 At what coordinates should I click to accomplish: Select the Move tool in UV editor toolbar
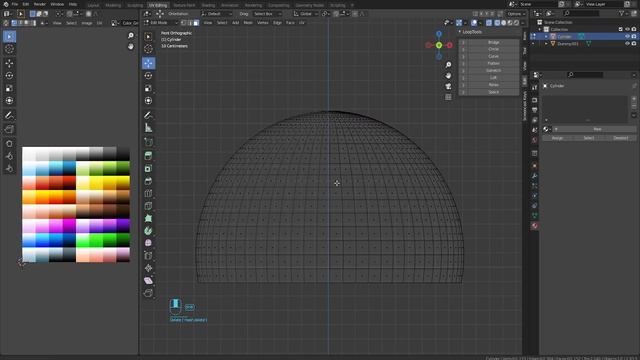pos(9,63)
